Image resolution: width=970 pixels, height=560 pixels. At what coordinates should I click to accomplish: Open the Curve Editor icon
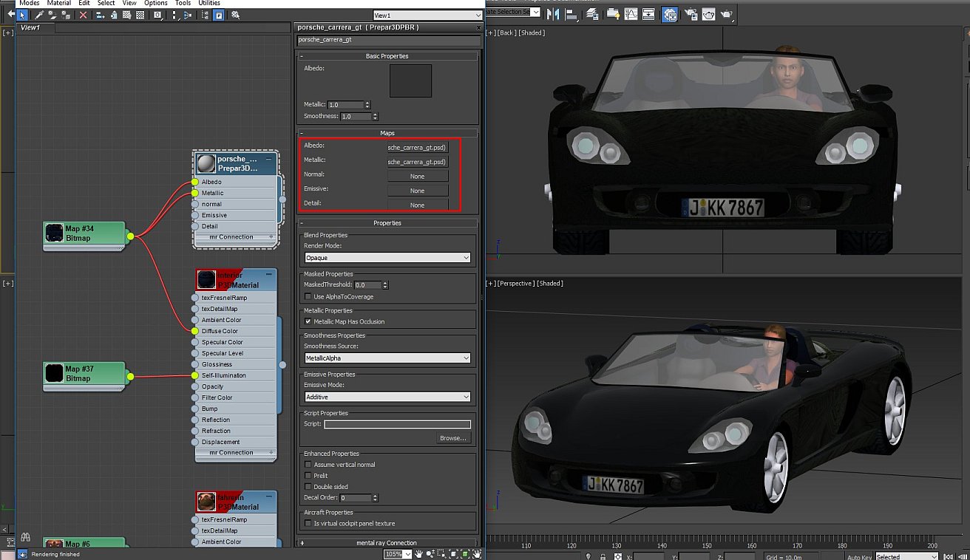click(631, 13)
